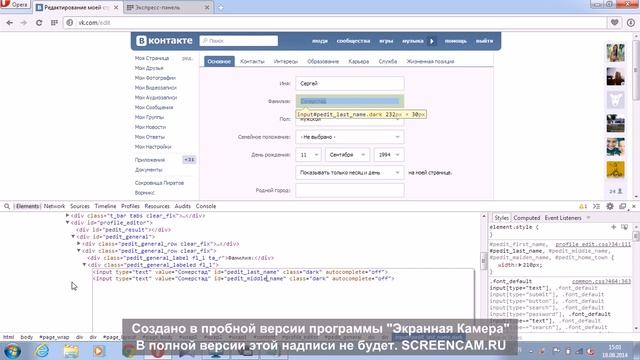Image resolution: width=640 pixels, height=360 pixels.
Task: Click the Родной город input field
Action: 350,190
